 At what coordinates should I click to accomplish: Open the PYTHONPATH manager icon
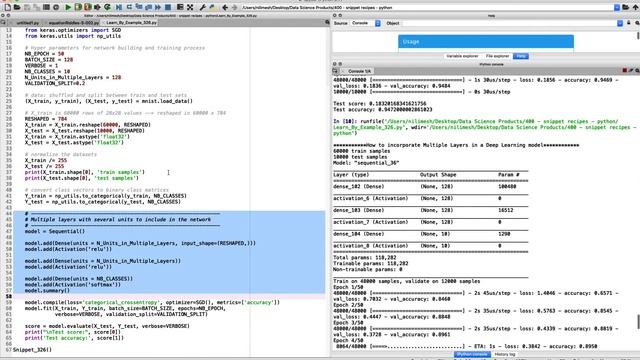click(212, 7)
